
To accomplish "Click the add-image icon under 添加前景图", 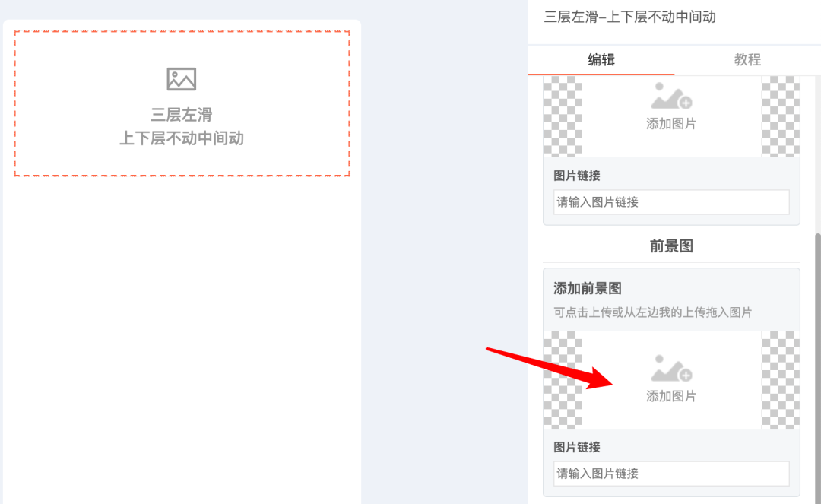I will (671, 368).
